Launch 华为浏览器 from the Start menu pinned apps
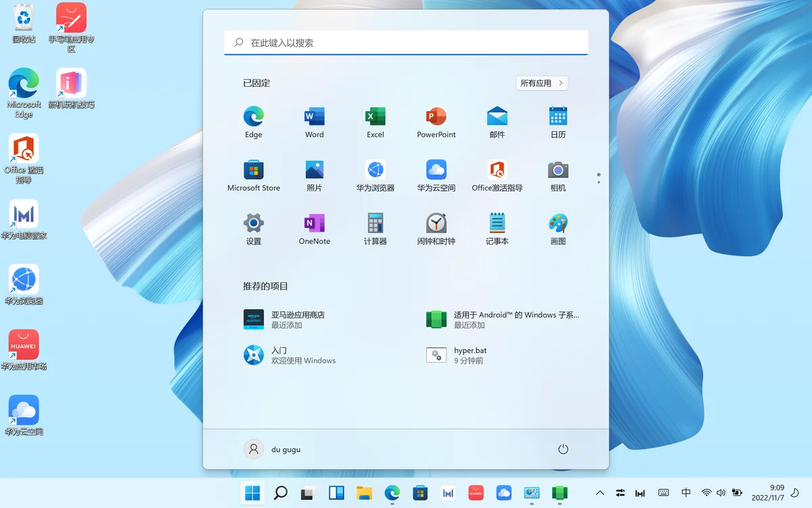Viewport: 812px width, 508px height. [x=376, y=176]
